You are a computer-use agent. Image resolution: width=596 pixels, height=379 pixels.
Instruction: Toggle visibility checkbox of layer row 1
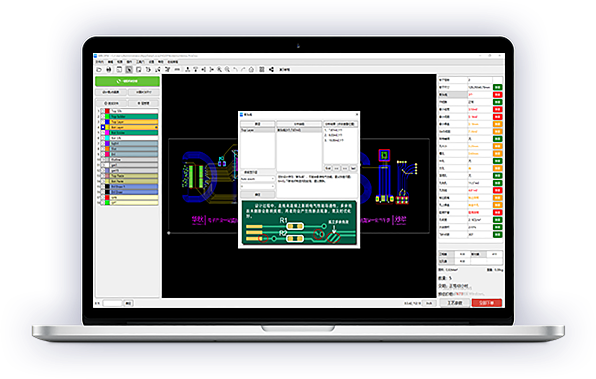103,111
